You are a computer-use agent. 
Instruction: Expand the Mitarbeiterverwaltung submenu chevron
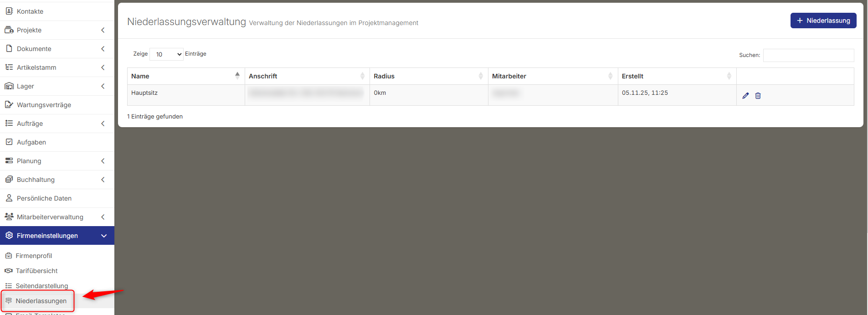[103, 217]
